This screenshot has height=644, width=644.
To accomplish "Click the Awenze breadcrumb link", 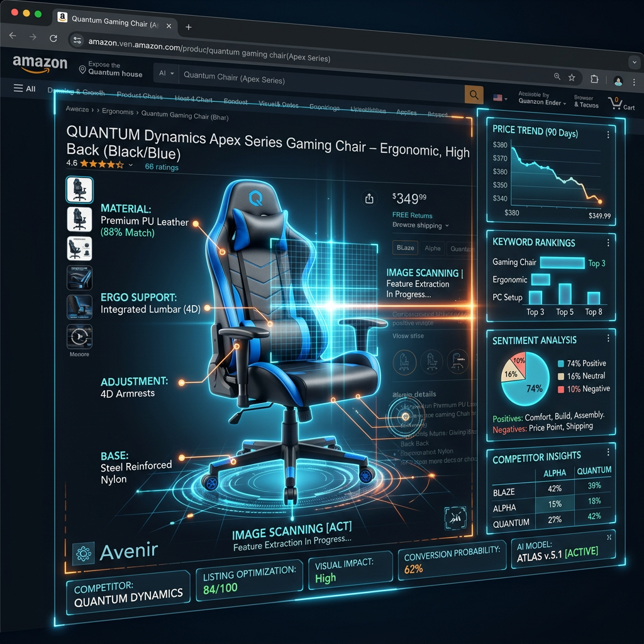I will click(77, 109).
